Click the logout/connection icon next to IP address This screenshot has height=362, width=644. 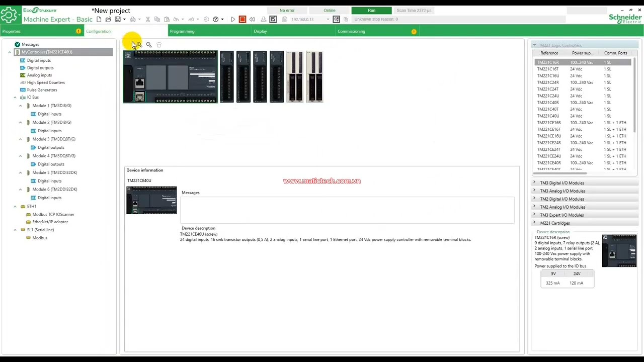(337, 19)
